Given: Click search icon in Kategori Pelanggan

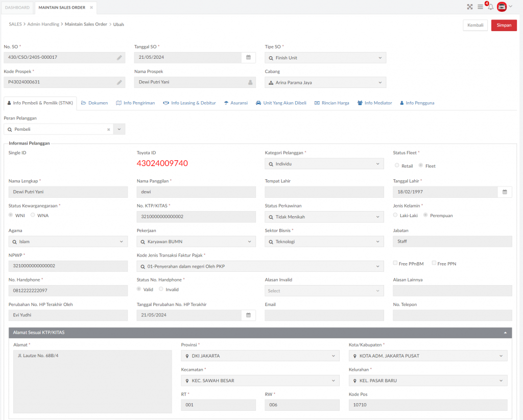Looking at the screenshot, I should pos(271,164).
